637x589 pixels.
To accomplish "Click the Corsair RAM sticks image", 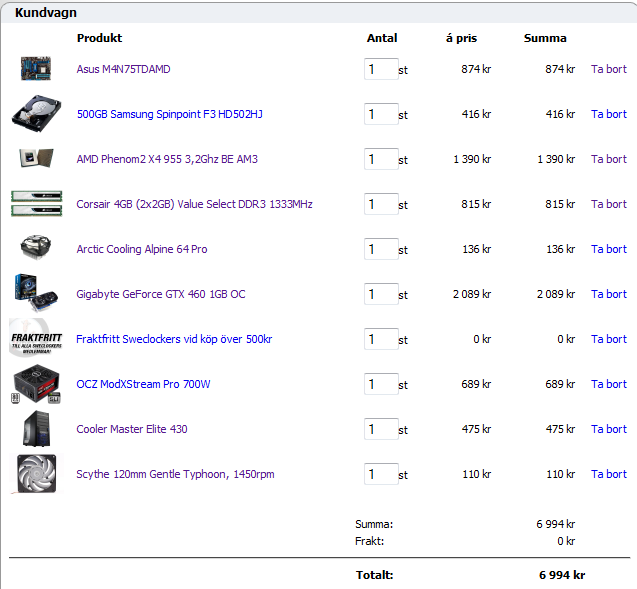I will click(36, 203).
